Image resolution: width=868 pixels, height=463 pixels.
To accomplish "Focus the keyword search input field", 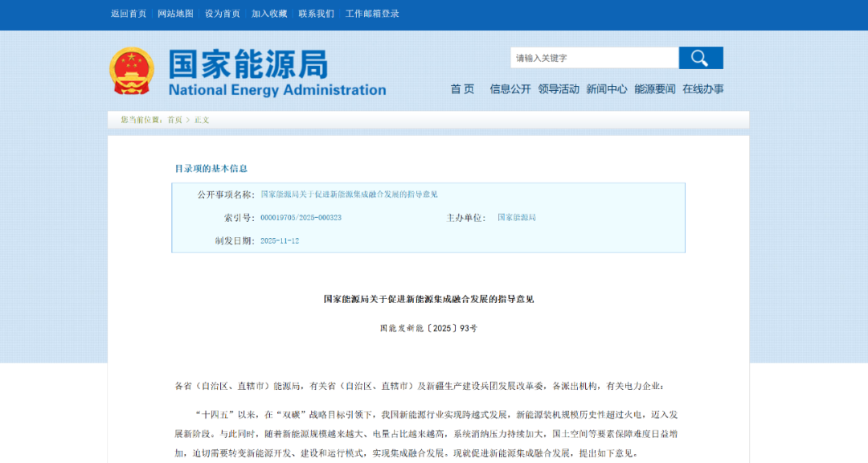I will (595, 58).
